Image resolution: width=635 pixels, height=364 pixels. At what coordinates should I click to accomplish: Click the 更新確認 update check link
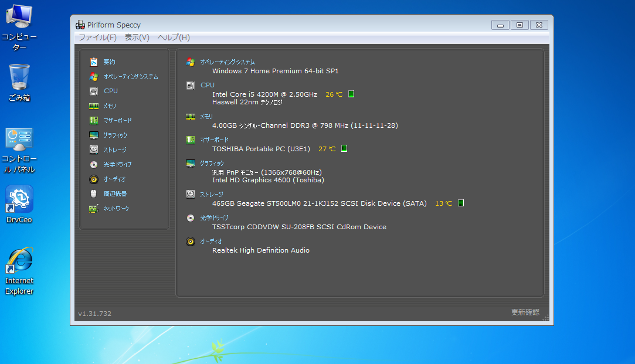[525, 312]
